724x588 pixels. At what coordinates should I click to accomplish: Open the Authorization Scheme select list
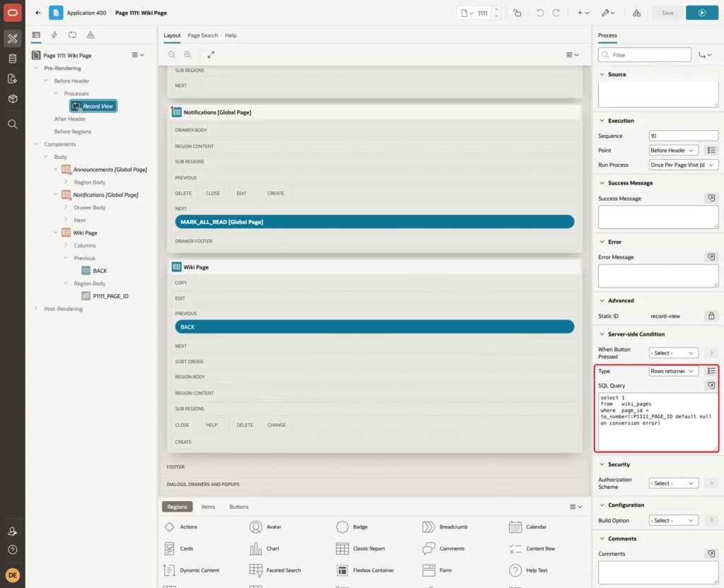(673, 483)
